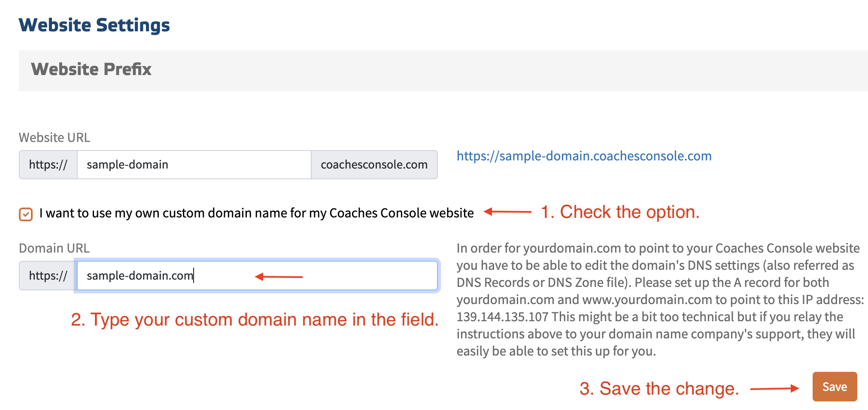The height and width of the screenshot is (410, 868).
Task: Click the Website Settings page heading
Action: (x=94, y=25)
